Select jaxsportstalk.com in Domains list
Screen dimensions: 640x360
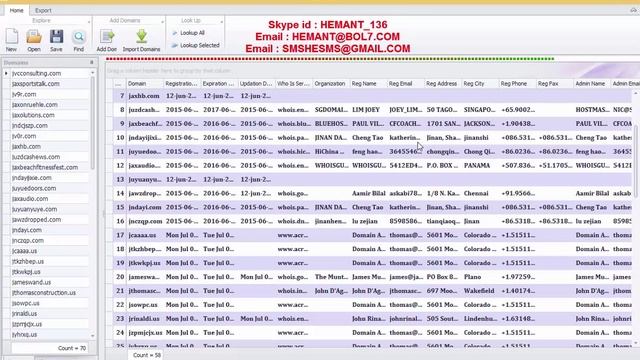36,84
